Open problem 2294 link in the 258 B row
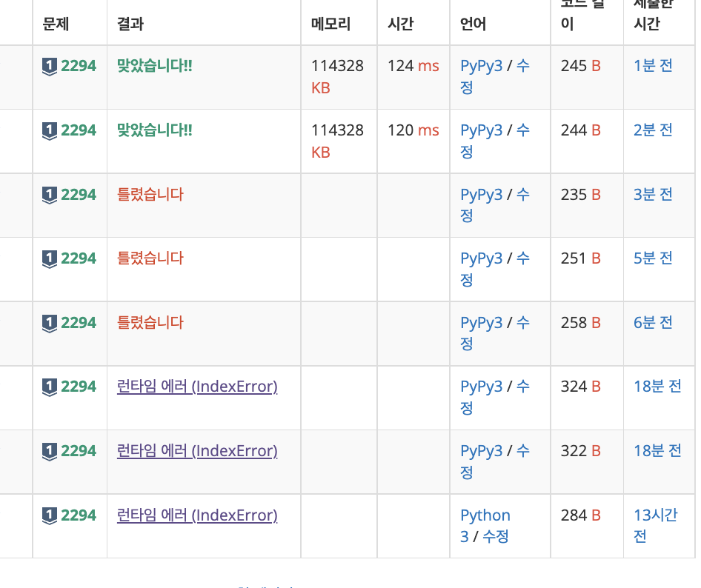The width and height of the screenshot is (701, 588). (x=79, y=323)
